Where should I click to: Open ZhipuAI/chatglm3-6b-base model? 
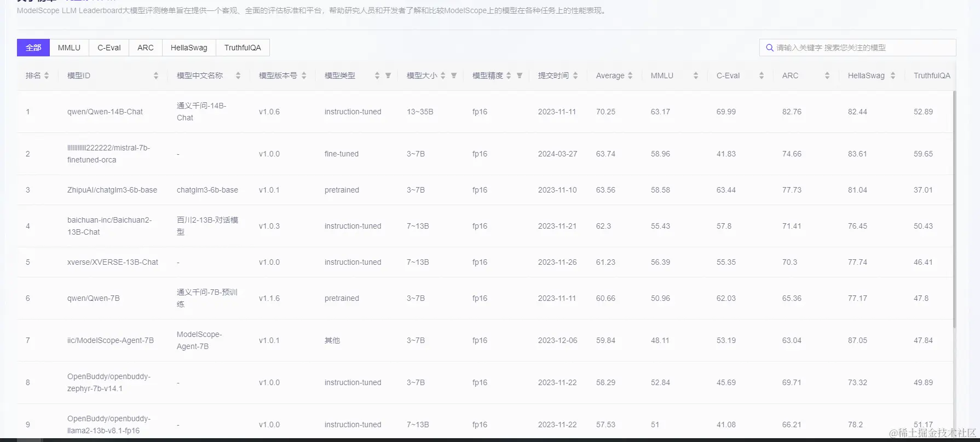(x=112, y=190)
